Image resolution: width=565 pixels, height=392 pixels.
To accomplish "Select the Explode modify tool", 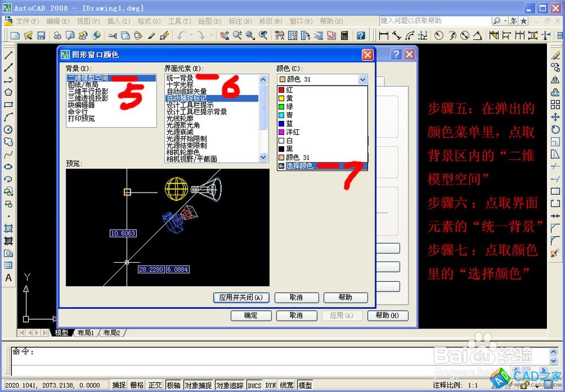I will tap(555, 253).
